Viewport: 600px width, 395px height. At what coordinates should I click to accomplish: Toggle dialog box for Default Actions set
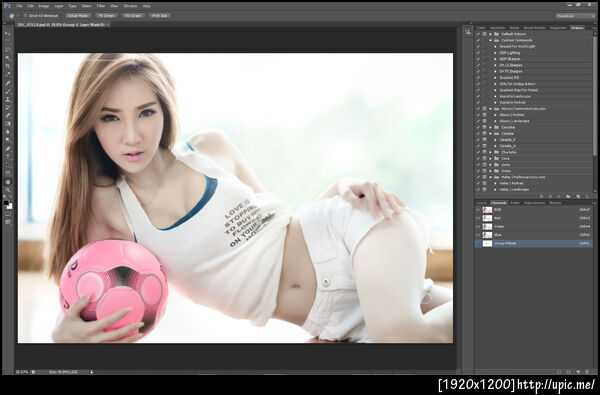click(484, 34)
